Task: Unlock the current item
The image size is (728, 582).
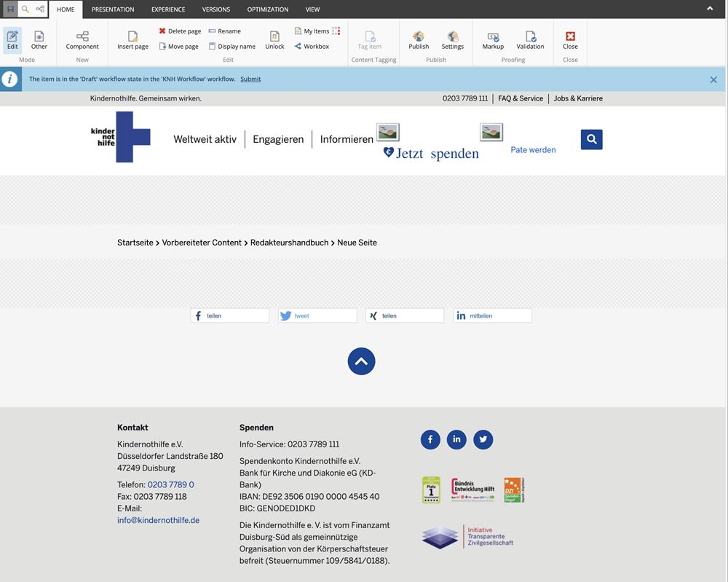Action: [274, 39]
